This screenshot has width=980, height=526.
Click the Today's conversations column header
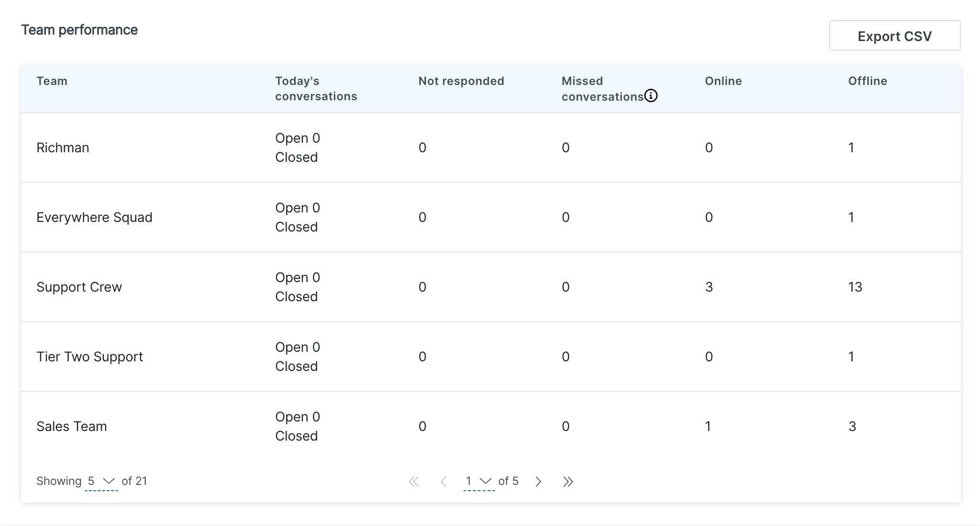pyautogui.click(x=316, y=89)
